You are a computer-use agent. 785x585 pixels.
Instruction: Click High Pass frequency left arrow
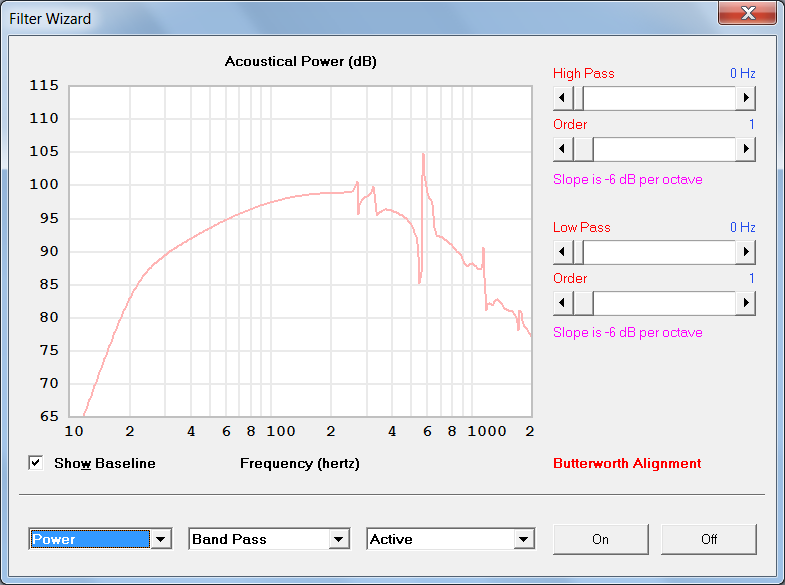563,98
